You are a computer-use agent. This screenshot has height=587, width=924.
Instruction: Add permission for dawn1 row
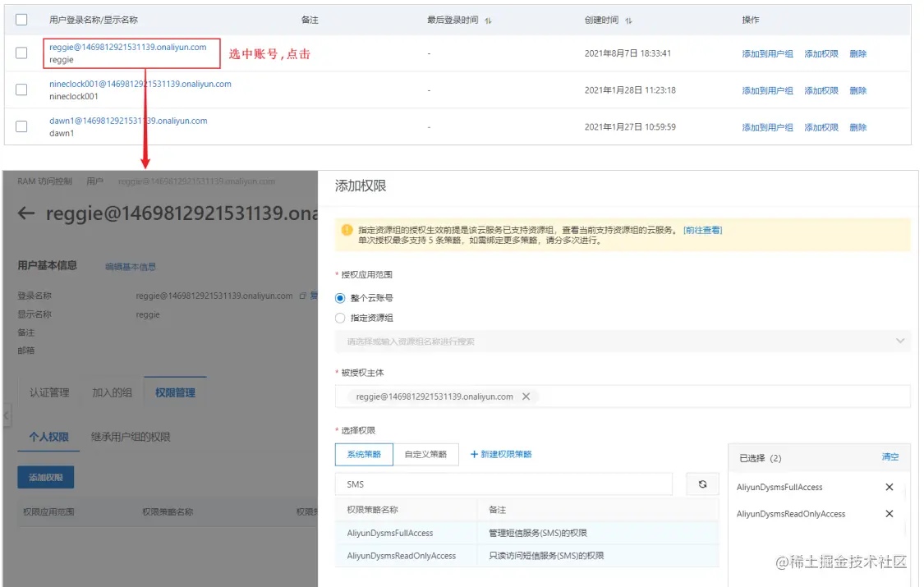click(821, 127)
